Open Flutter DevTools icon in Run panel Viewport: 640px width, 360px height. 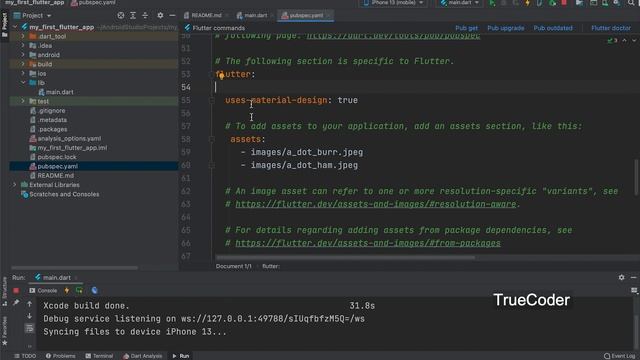(94, 291)
